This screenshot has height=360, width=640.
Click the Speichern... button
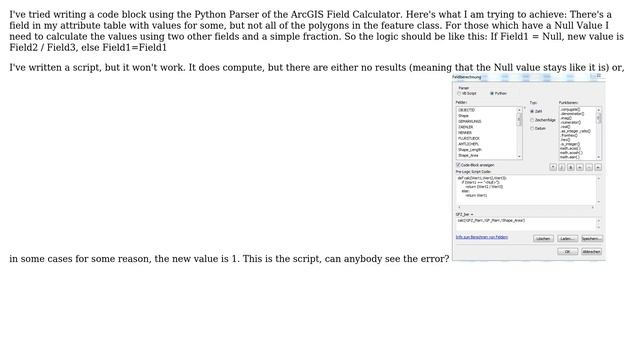click(591, 238)
